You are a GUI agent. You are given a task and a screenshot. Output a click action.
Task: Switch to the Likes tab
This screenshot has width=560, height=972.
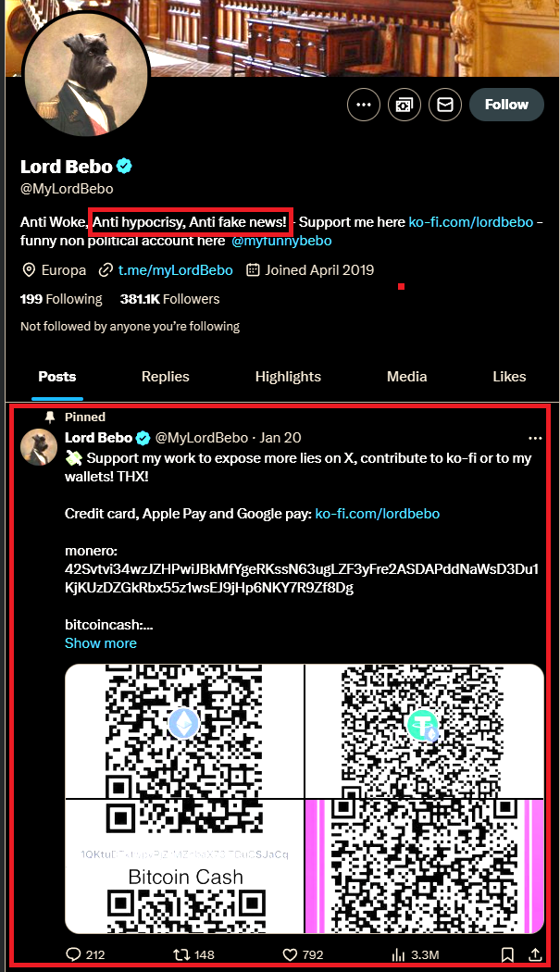[x=509, y=376]
